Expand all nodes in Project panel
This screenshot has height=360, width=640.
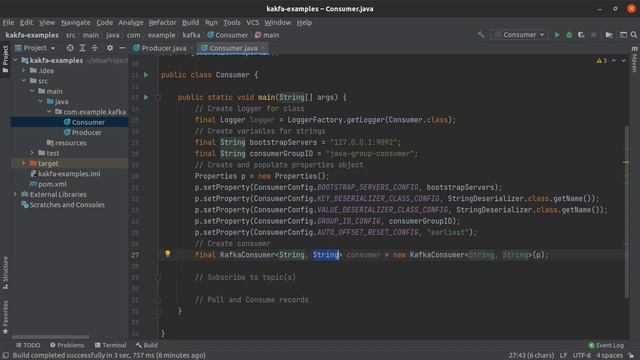click(82, 48)
